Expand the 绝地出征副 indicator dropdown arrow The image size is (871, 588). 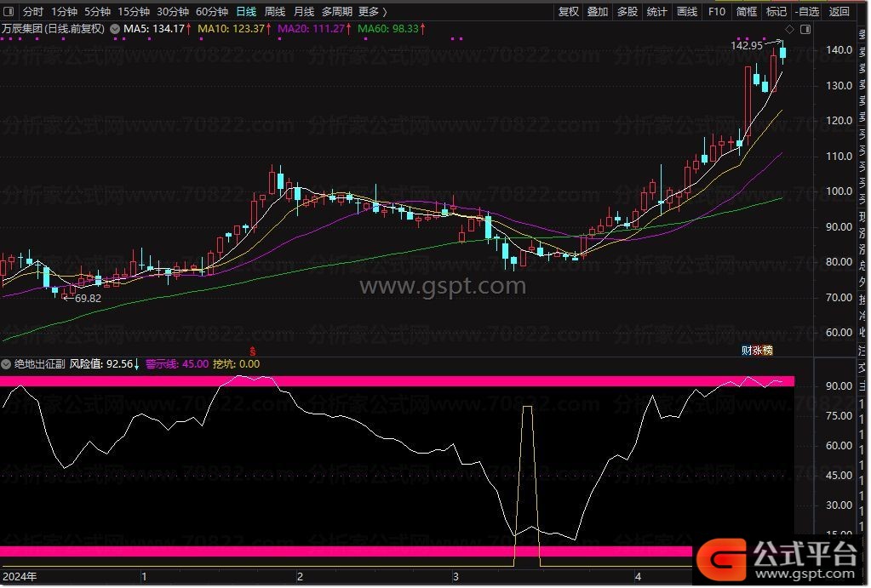tap(6, 365)
